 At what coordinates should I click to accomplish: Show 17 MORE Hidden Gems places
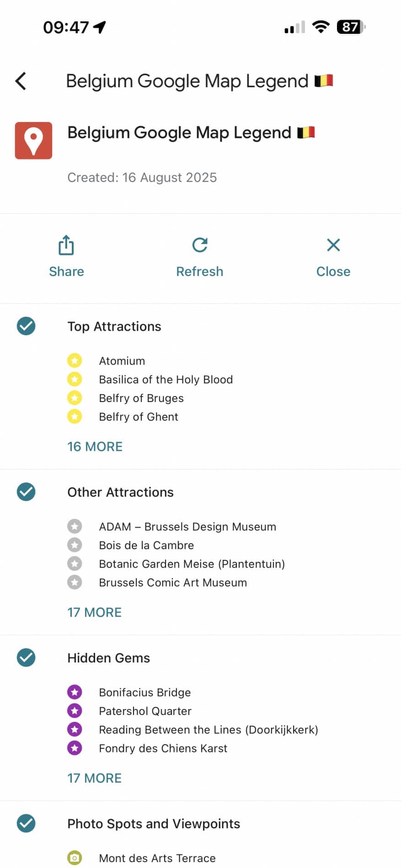(x=95, y=778)
